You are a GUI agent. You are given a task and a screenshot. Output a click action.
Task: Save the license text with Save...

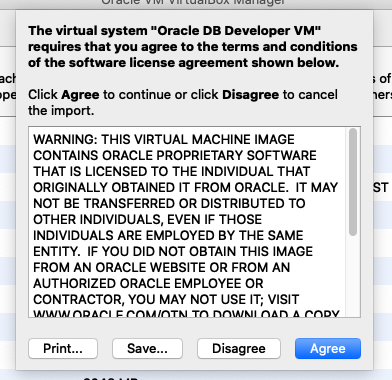[147, 348]
